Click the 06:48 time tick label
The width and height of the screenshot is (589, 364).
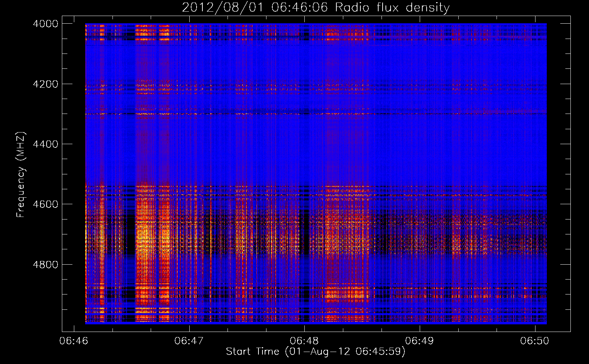pos(304,341)
